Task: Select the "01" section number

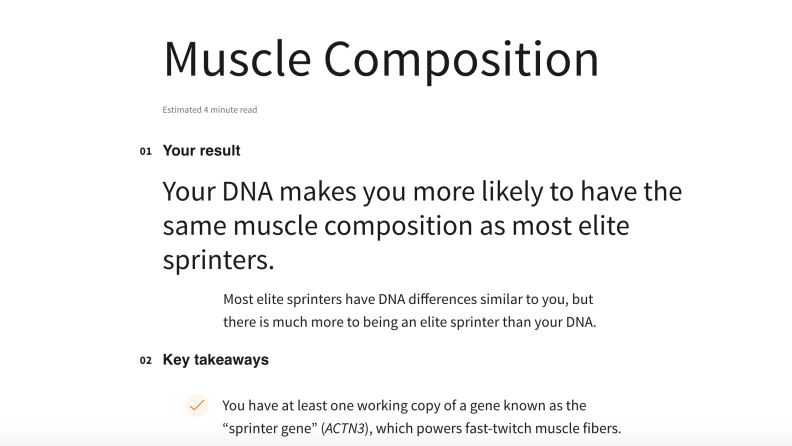Action: [145, 152]
